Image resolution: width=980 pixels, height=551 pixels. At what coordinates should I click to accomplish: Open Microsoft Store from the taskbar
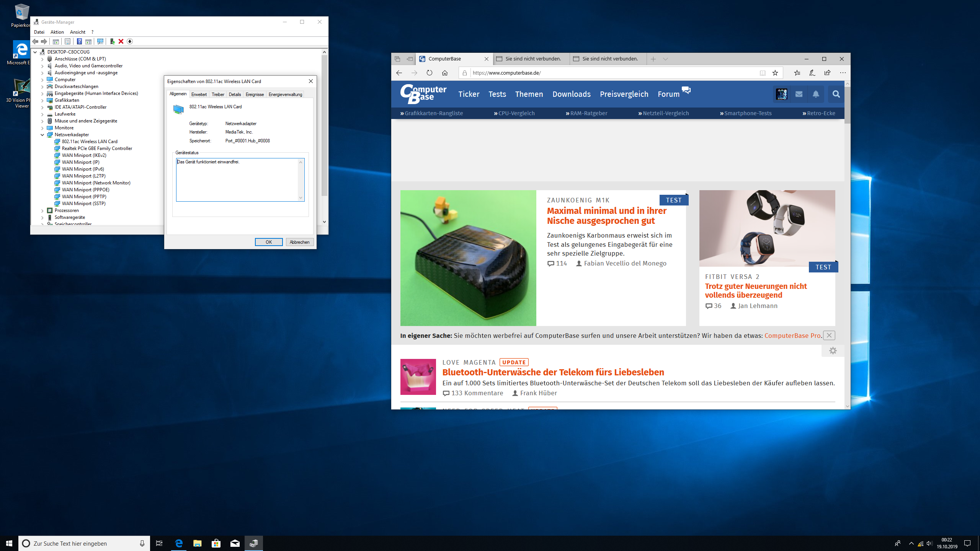216,543
